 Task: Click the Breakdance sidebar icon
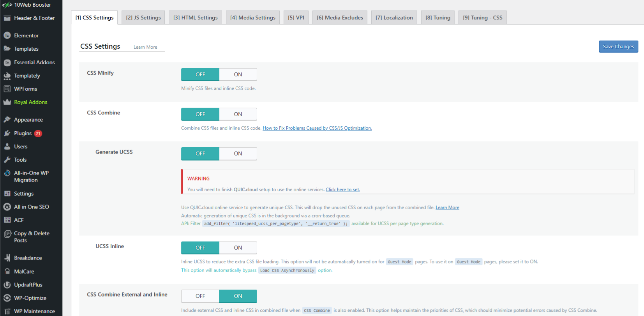tap(7, 258)
